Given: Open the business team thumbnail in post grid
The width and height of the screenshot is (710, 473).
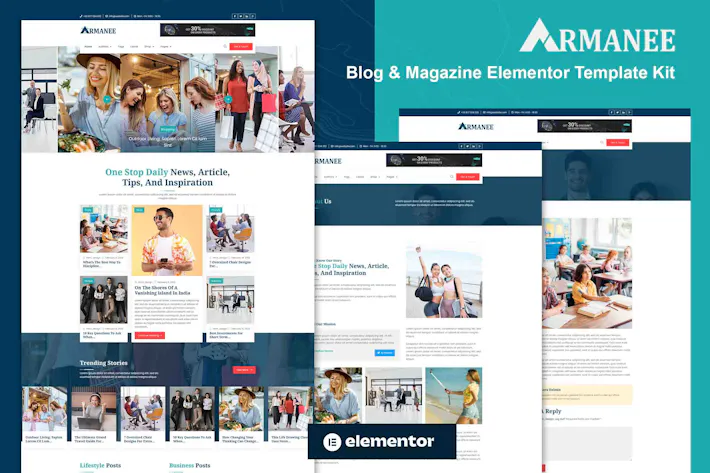Looking at the screenshot, I should pos(104,299).
